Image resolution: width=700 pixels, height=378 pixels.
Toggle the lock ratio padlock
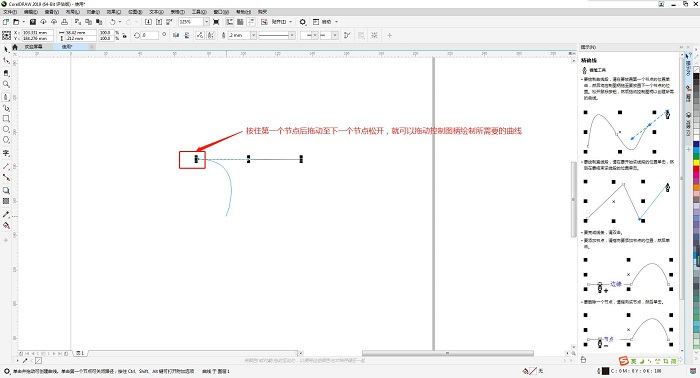[x=125, y=35]
